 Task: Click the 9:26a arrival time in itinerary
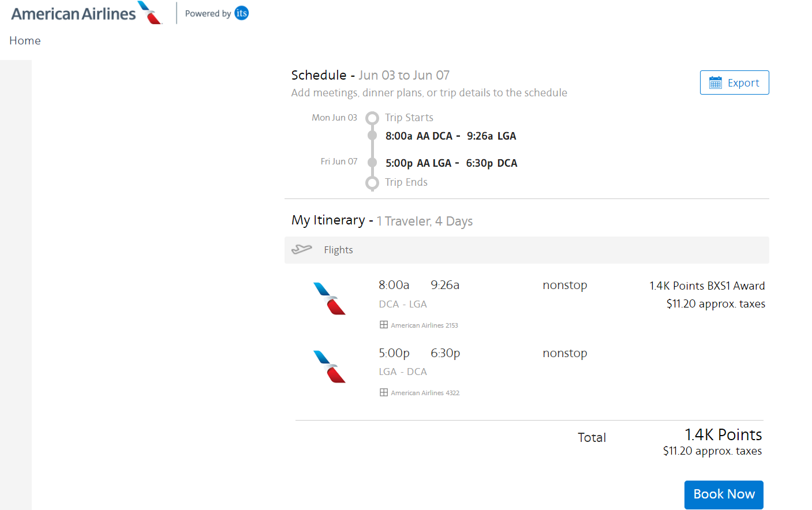coord(445,285)
